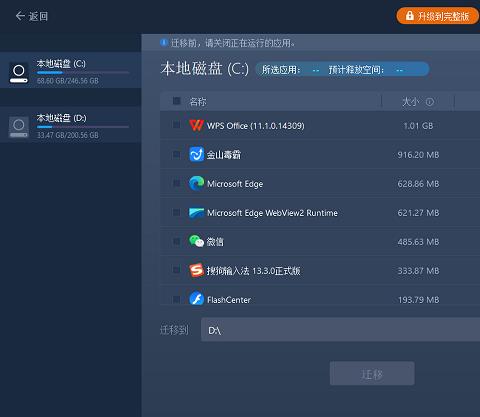Click the 升级到完整版 upgrade button

coord(437,16)
